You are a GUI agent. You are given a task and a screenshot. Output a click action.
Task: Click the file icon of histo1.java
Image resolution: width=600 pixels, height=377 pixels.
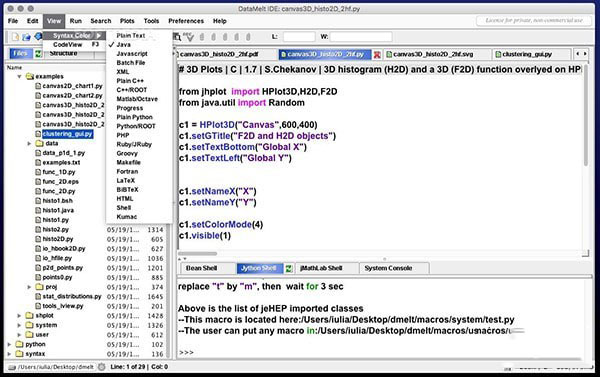pos(38,211)
